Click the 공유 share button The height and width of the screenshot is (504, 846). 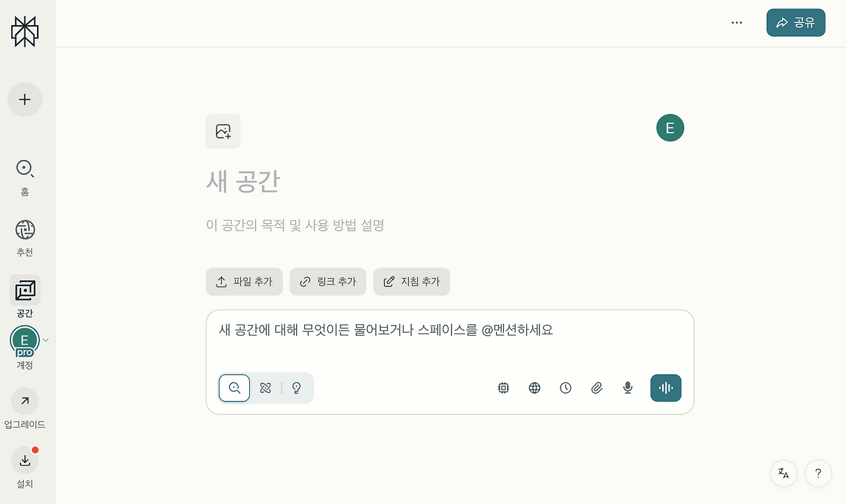(796, 22)
